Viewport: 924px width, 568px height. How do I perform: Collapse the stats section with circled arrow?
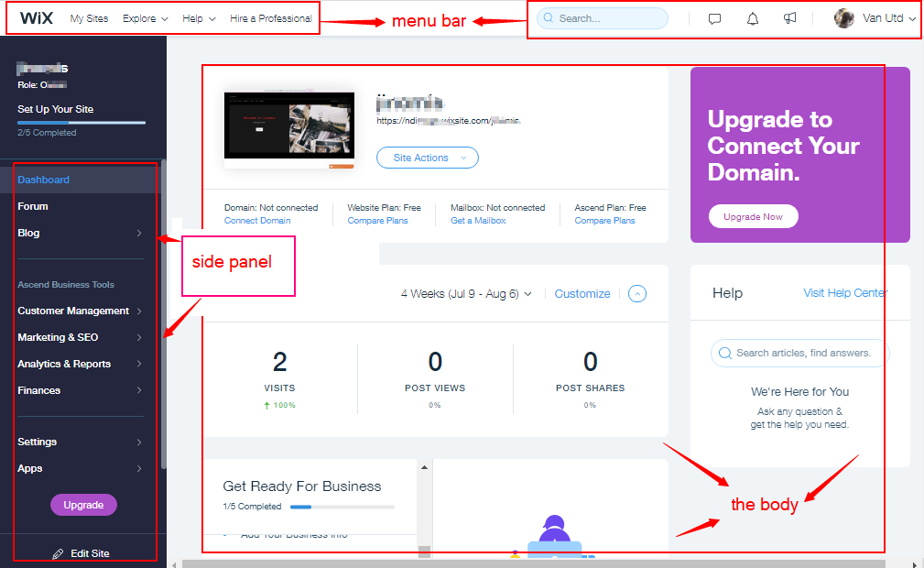[638, 294]
